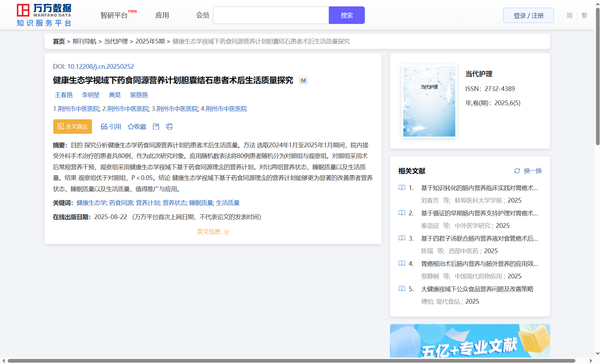Click the 当代护理 journal cover thumbnail
The image size is (601, 364).
coord(429,101)
